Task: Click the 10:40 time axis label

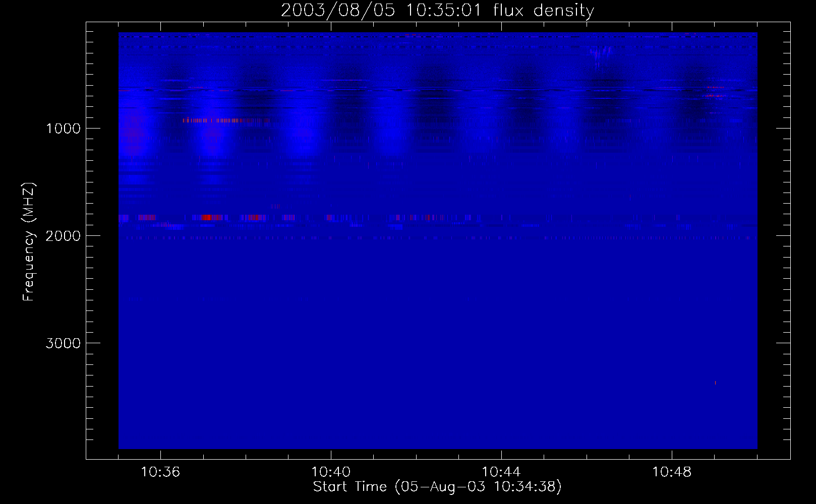Action: (x=331, y=472)
